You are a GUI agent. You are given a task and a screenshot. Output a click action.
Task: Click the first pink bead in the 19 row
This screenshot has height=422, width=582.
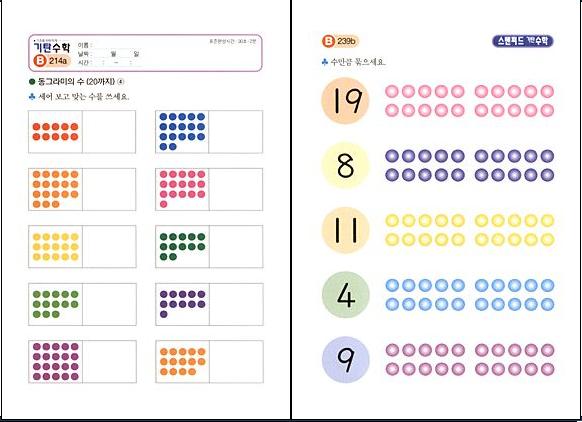[392, 91]
